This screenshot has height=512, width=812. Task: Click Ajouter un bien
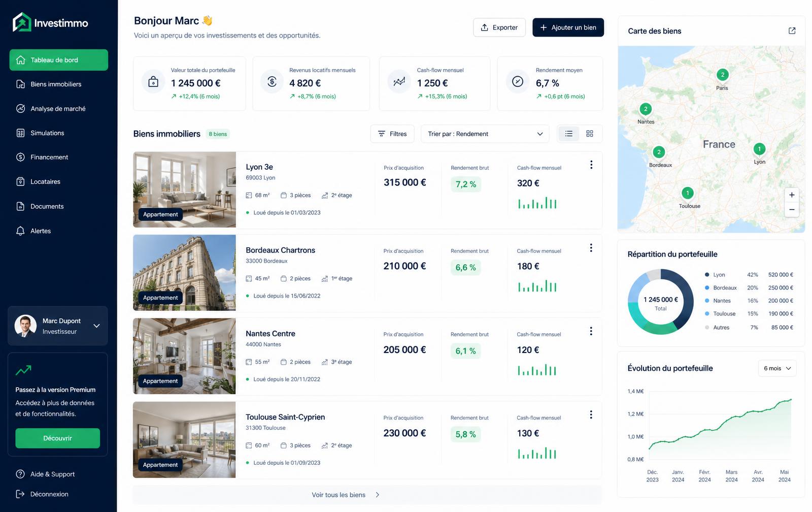tap(568, 27)
